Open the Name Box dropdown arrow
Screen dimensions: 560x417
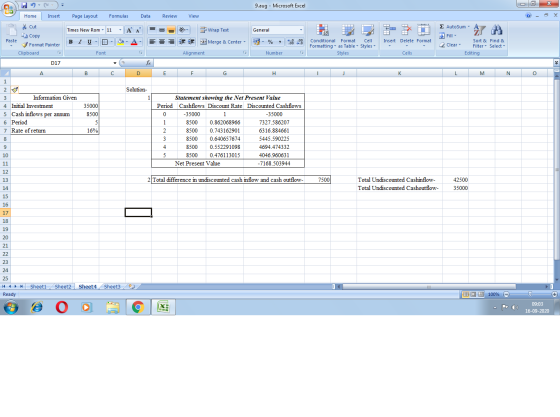tap(115, 63)
